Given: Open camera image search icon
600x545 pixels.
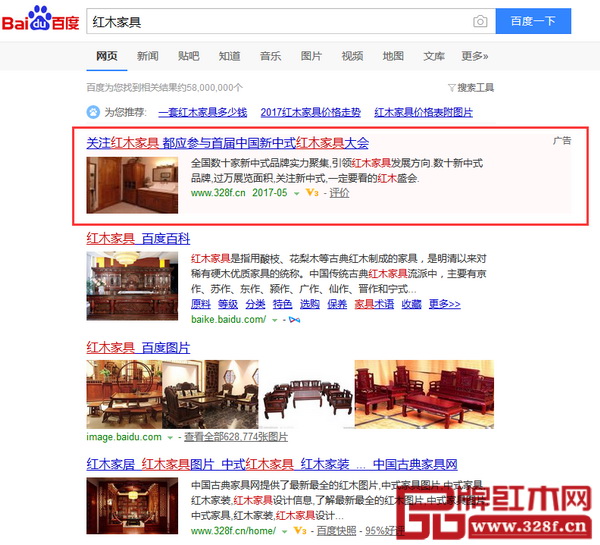Looking at the screenshot, I should 480,21.
